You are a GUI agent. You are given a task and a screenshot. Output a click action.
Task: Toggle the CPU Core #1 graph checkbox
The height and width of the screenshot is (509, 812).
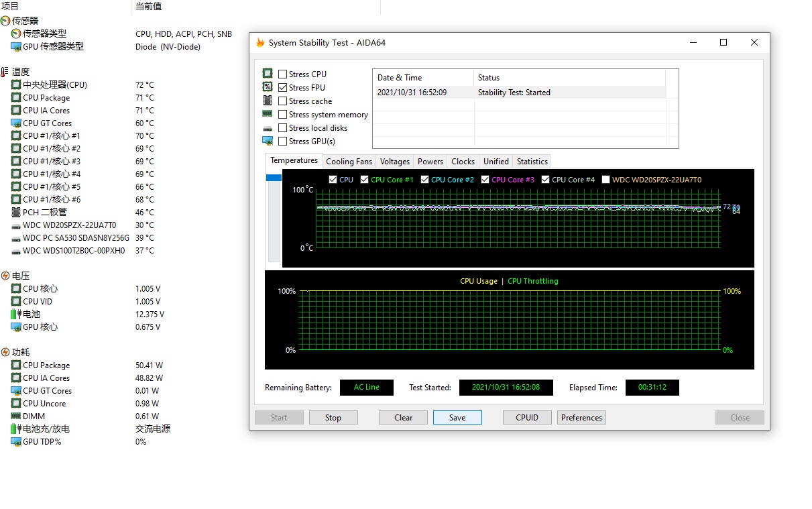click(365, 180)
